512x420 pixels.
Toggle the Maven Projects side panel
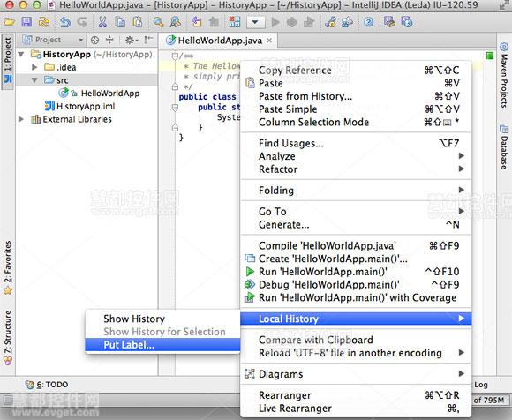pyautogui.click(x=504, y=75)
